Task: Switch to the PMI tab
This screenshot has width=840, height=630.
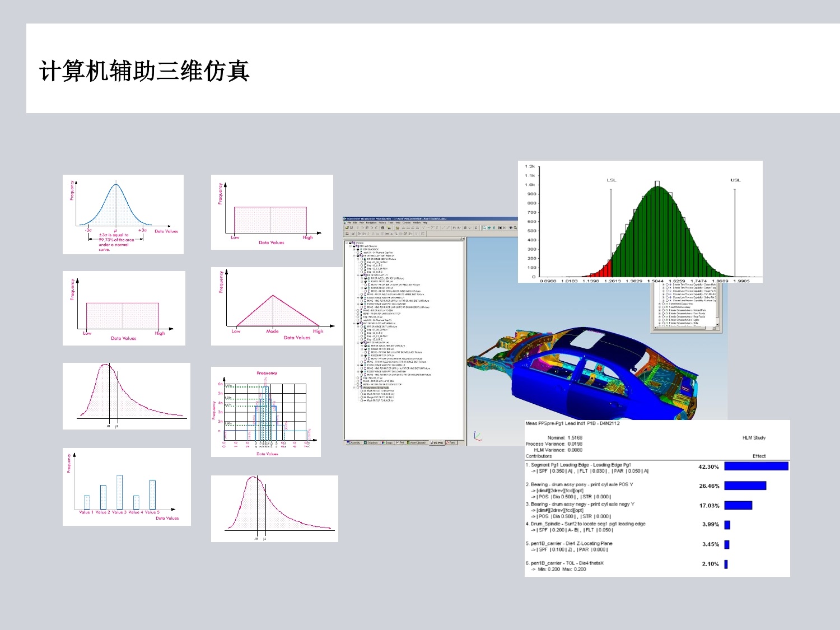Action: [x=400, y=443]
